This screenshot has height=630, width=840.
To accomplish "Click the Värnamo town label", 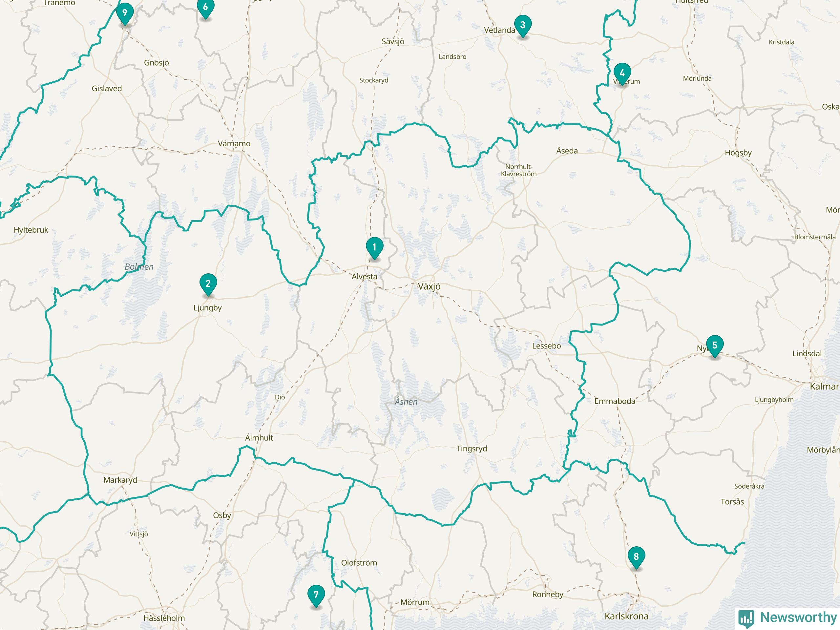I will tap(234, 143).
